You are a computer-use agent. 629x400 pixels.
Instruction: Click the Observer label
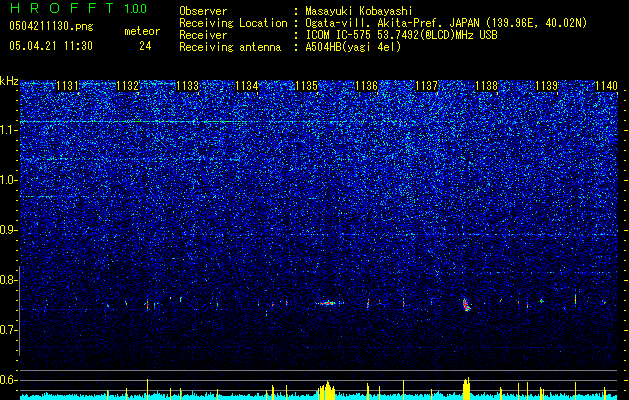point(203,11)
